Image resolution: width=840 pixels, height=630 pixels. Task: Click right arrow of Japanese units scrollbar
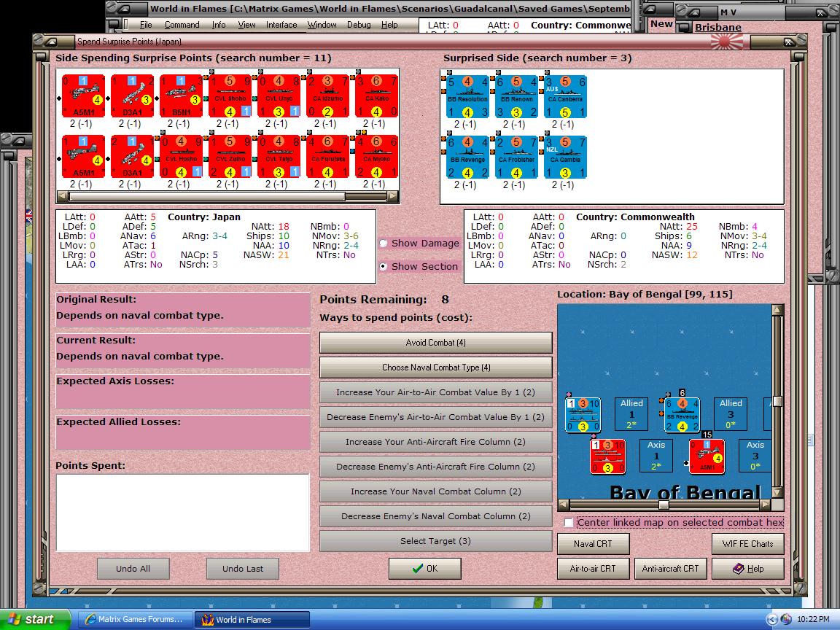click(x=393, y=197)
